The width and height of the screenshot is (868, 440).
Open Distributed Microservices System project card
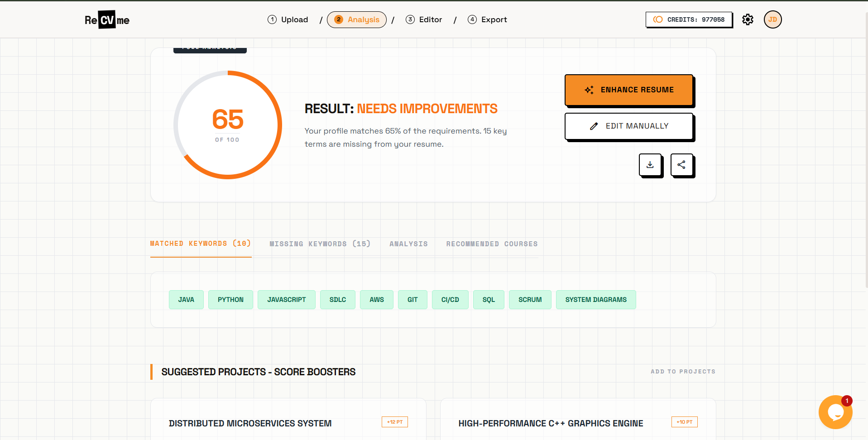point(288,419)
